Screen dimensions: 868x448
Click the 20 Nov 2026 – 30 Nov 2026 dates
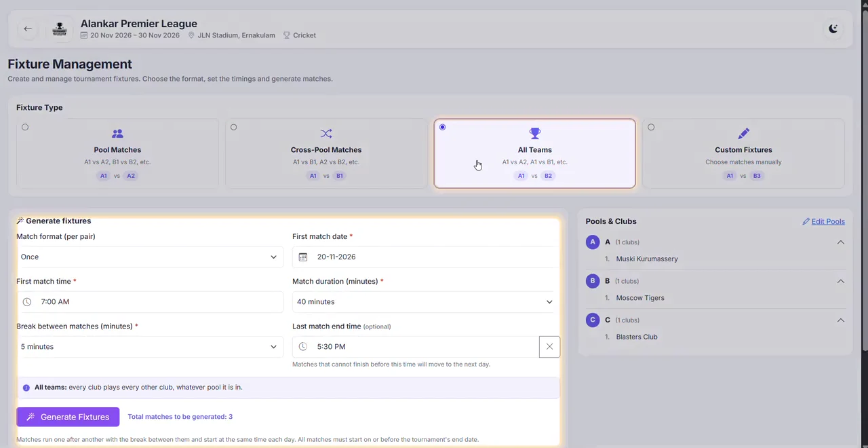pyautogui.click(x=135, y=35)
